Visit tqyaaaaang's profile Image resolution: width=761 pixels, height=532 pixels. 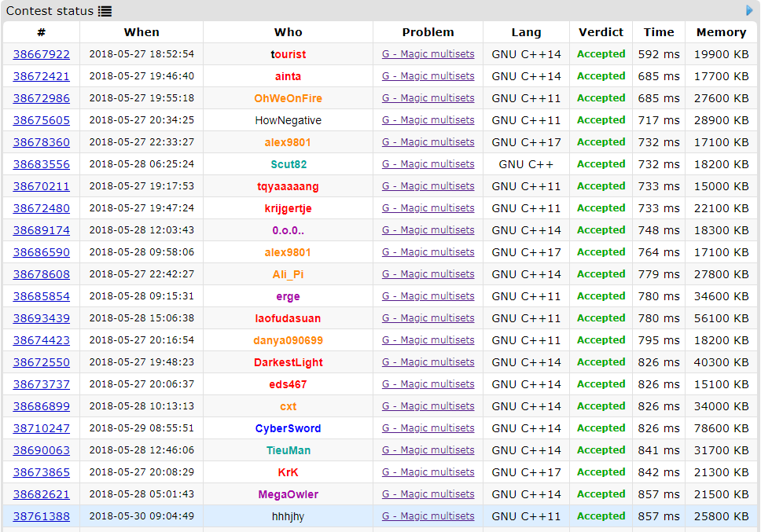coord(289,186)
